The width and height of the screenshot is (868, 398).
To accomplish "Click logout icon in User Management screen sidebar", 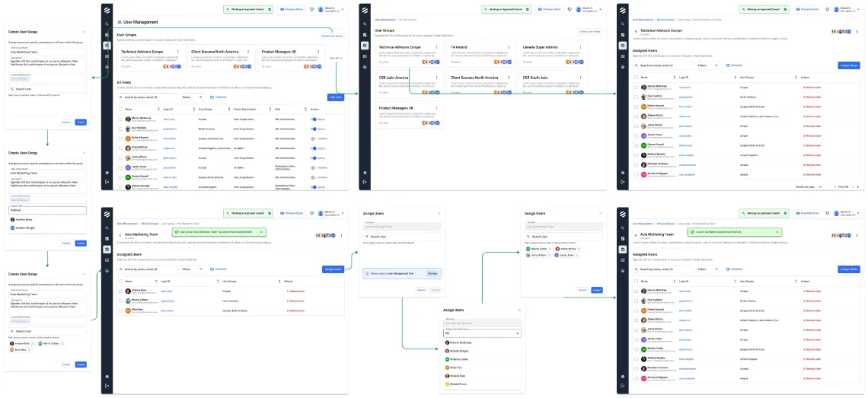I will [107, 182].
